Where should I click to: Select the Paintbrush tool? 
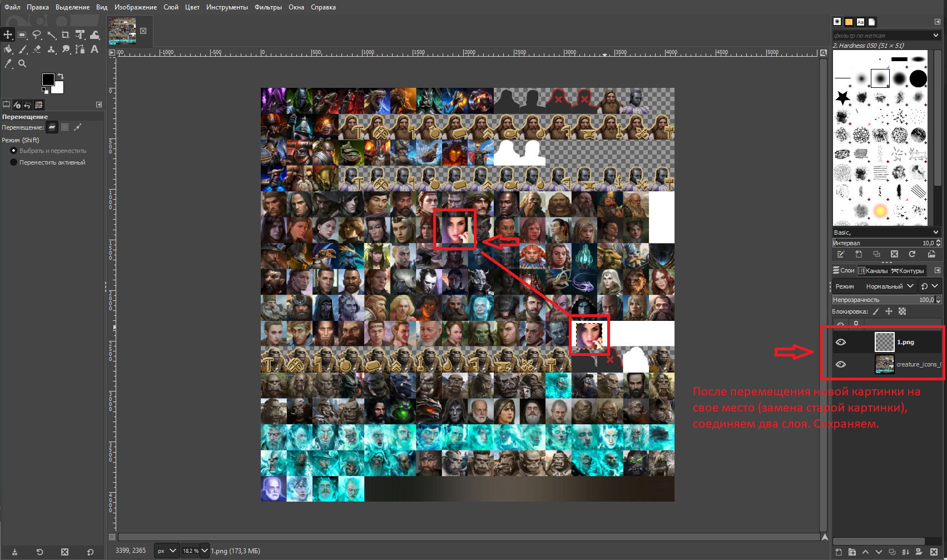tap(22, 49)
